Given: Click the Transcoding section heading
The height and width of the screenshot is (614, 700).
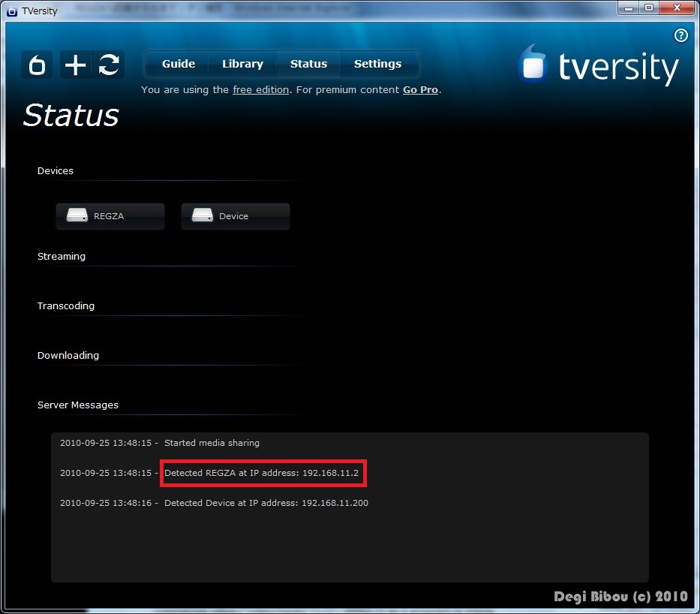Looking at the screenshot, I should [x=66, y=306].
